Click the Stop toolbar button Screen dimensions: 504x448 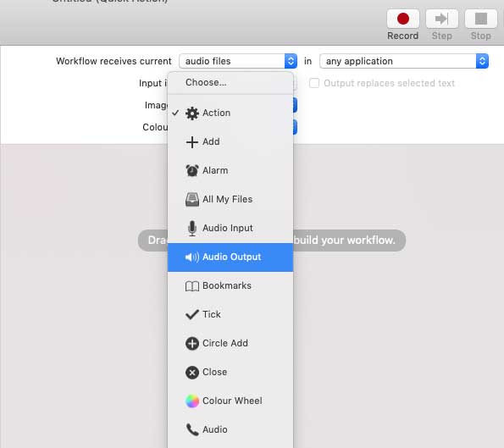pos(481,19)
